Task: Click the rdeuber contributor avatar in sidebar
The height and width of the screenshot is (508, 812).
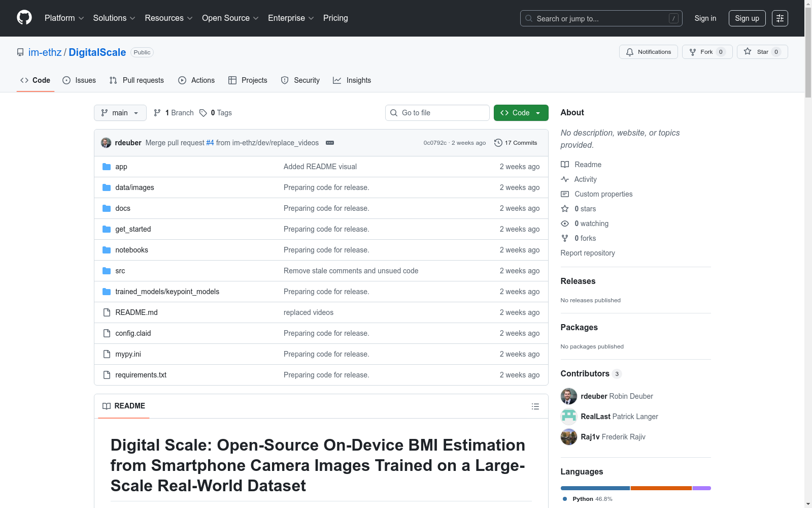Action: pos(569,396)
